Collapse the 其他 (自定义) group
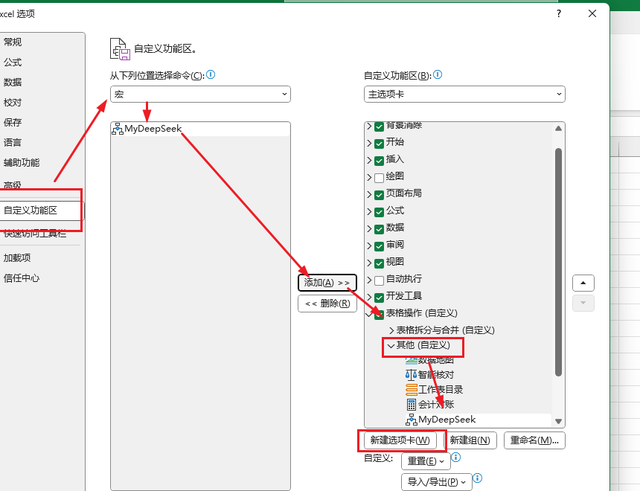The width and height of the screenshot is (640, 491). click(391, 346)
